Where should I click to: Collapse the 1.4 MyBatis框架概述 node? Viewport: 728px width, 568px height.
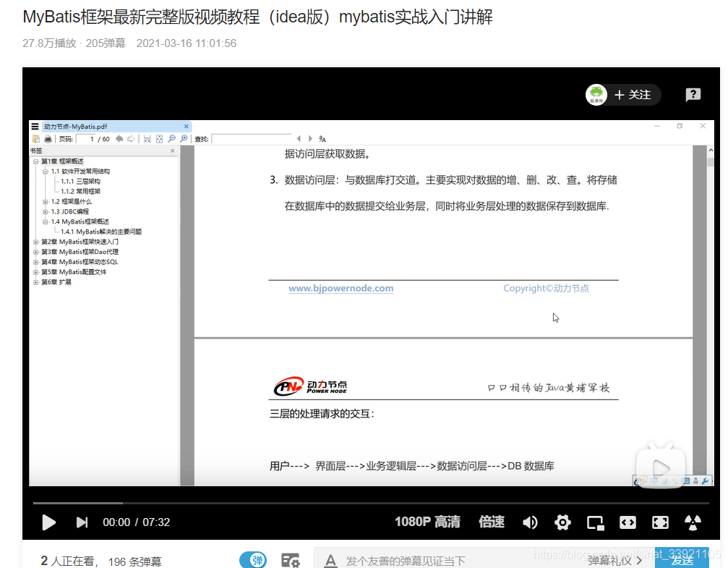tap(46, 222)
